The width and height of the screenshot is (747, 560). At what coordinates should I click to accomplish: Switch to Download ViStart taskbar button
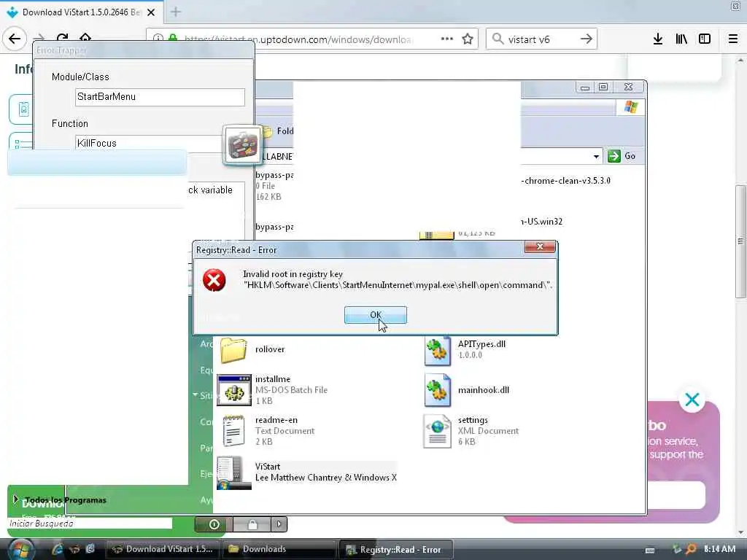point(163,550)
